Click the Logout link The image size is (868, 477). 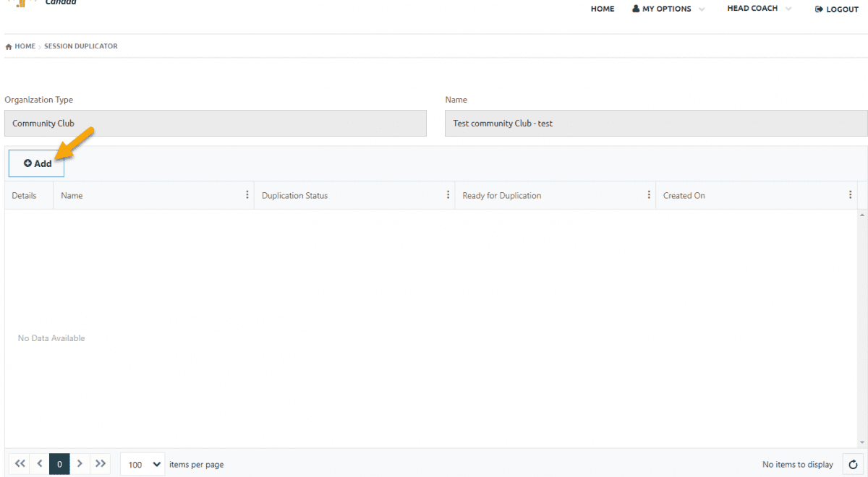click(x=836, y=9)
